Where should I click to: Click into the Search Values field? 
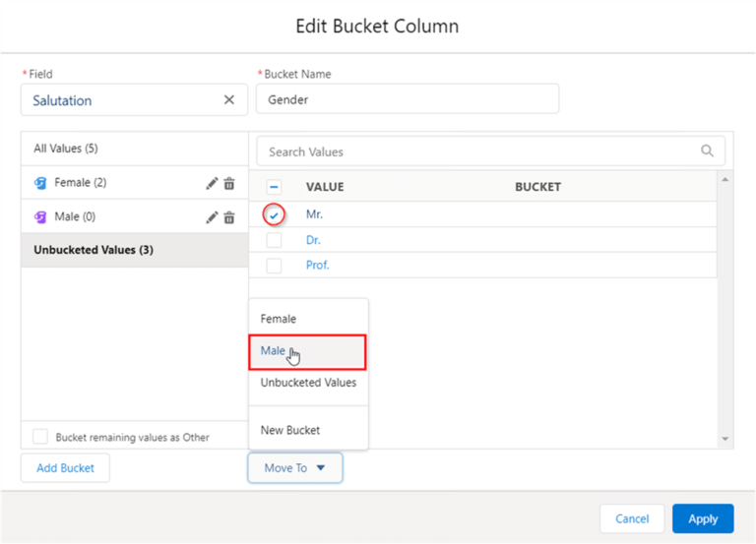pos(491,151)
